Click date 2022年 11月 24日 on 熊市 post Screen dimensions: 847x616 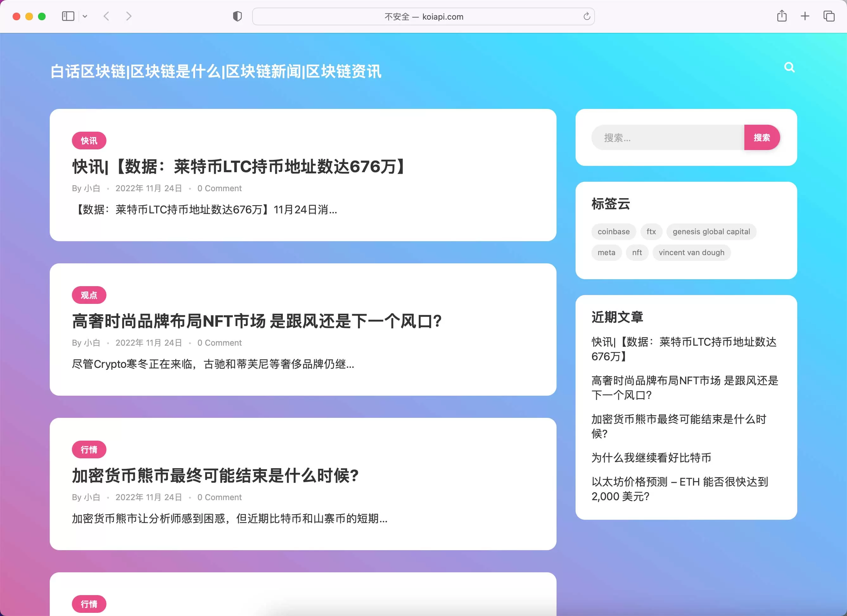(149, 497)
